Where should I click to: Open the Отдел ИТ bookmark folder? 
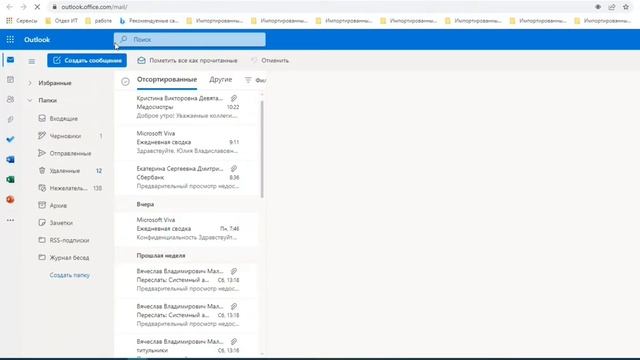coord(61,20)
